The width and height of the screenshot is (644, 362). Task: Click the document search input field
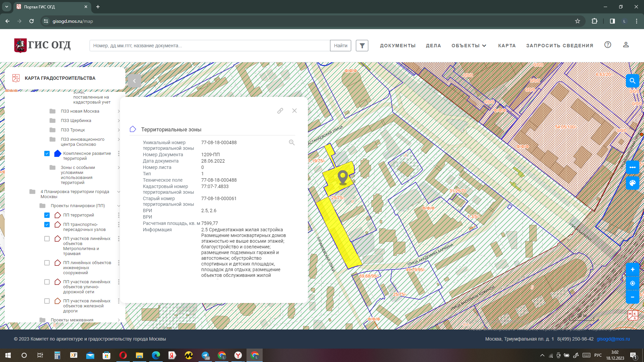(210, 46)
